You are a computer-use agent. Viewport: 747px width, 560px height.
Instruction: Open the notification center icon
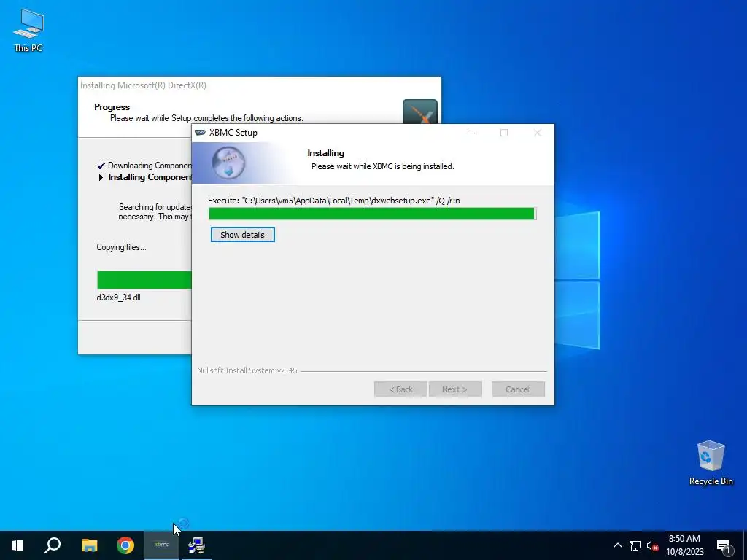click(724, 545)
